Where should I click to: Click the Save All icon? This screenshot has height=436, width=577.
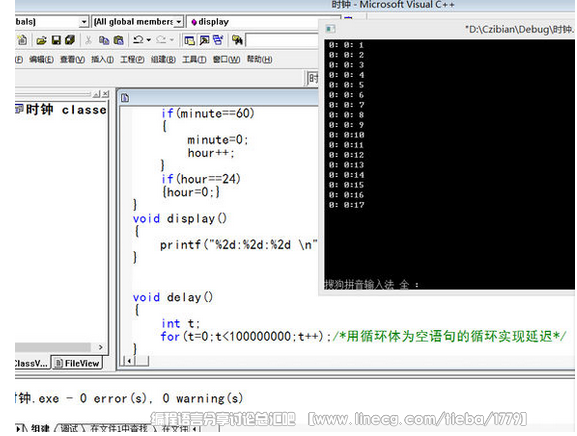(70, 40)
